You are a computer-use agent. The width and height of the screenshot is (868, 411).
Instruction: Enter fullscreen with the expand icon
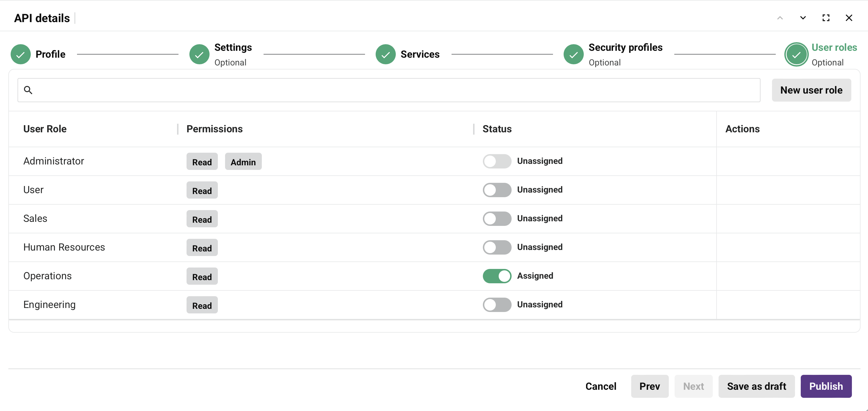(826, 18)
